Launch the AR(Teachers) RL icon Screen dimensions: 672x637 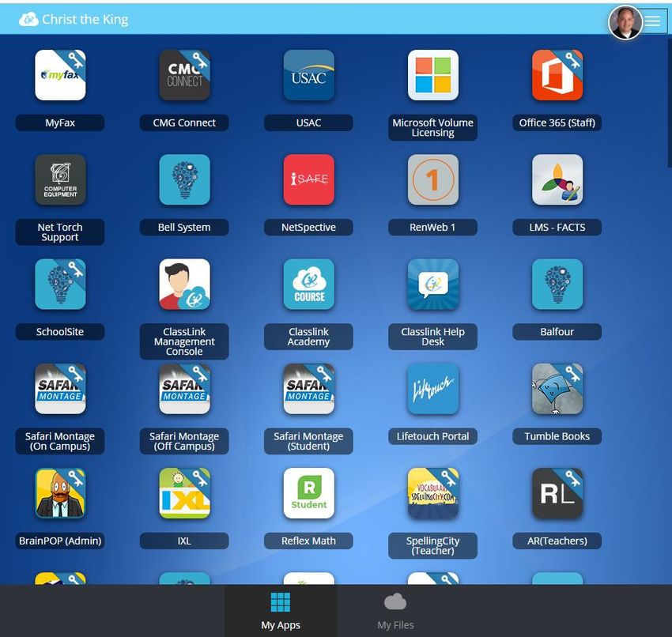(557, 493)
